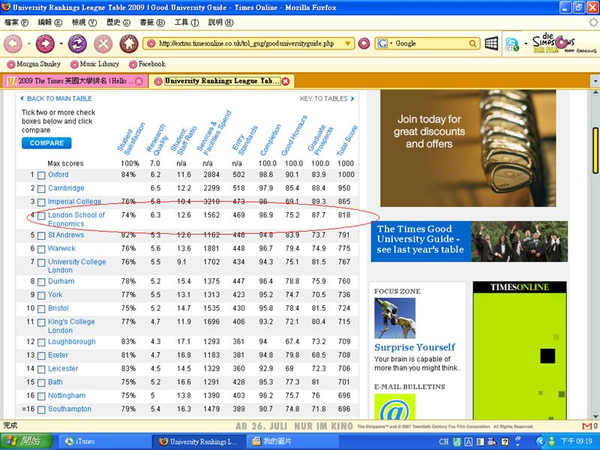Open the King's College London link

tap(72, 326)
